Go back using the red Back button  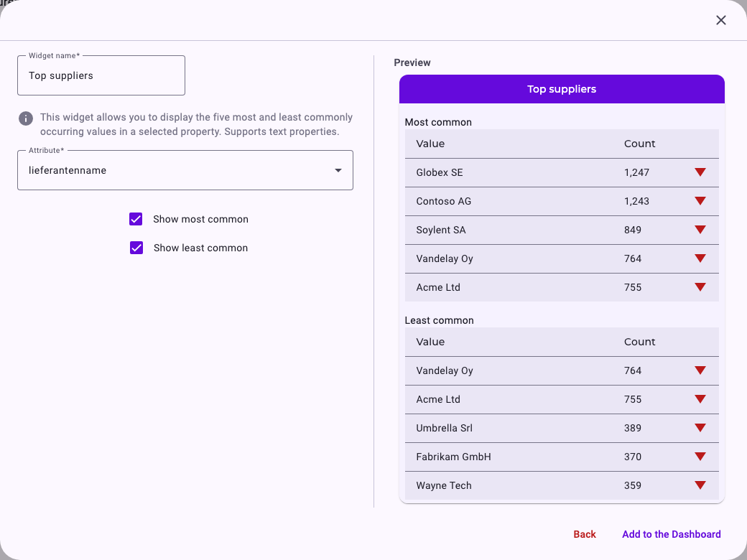[585, 534]
